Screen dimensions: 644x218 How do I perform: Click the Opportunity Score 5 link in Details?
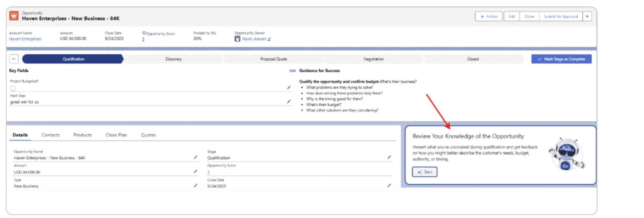click(208, 172)
